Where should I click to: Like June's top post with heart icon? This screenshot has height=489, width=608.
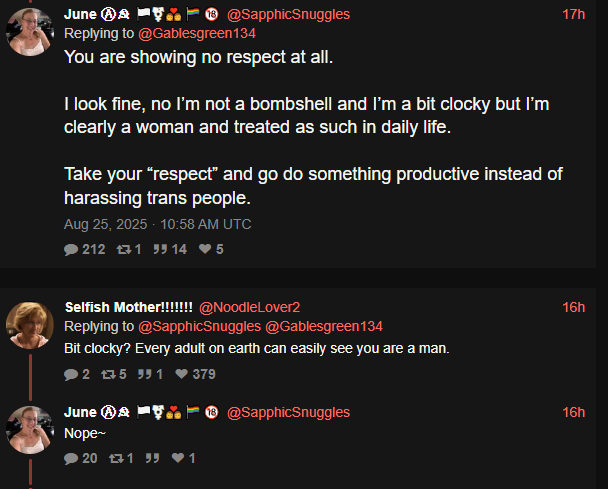point(205,249)
